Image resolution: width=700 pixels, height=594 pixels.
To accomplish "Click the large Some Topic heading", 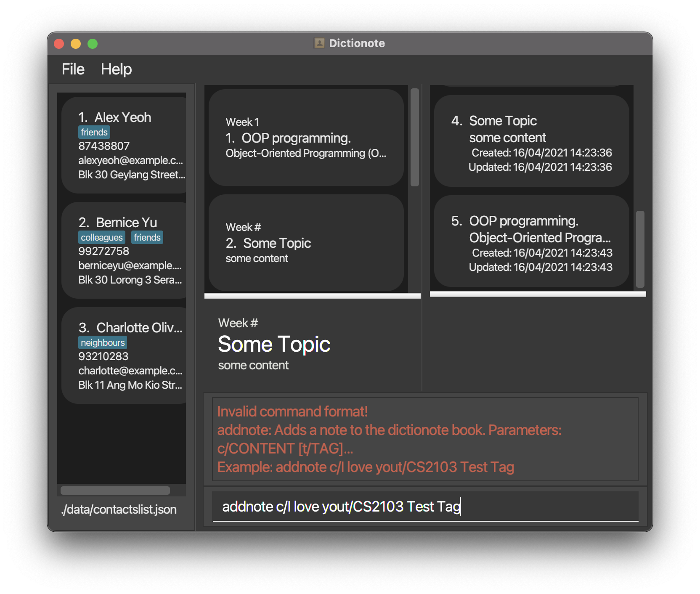I will (x=274, y=344).
